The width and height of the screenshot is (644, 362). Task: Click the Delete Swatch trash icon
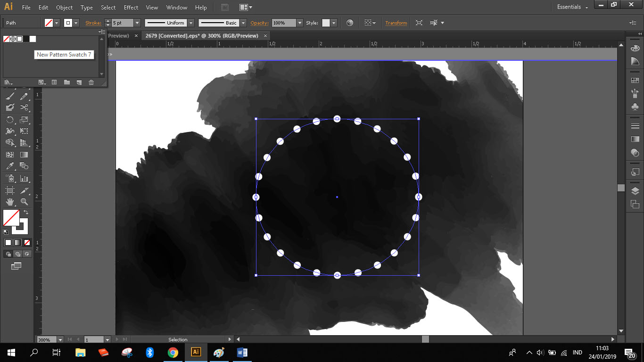pos(91,82)
